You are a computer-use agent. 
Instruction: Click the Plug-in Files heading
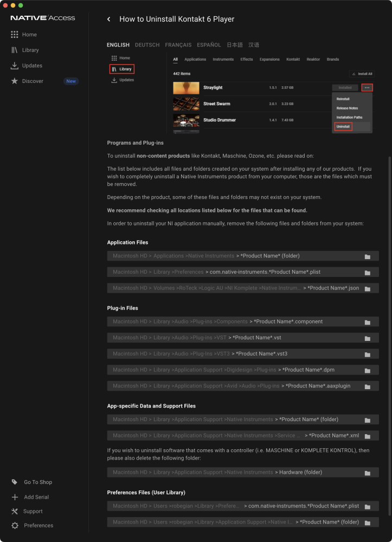click(x=123, y=308)
